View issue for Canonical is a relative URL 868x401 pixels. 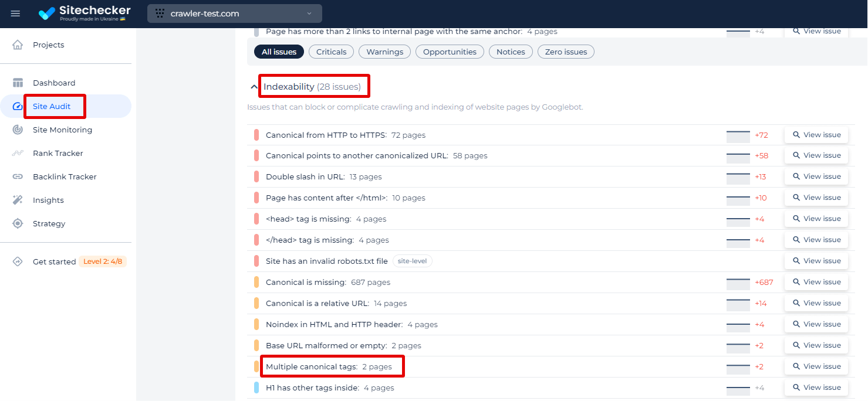point(816,303)
